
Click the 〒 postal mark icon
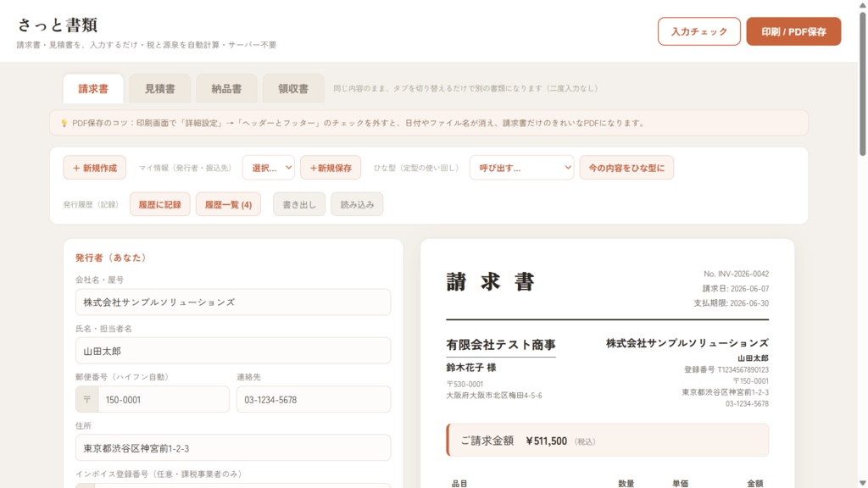87,400
